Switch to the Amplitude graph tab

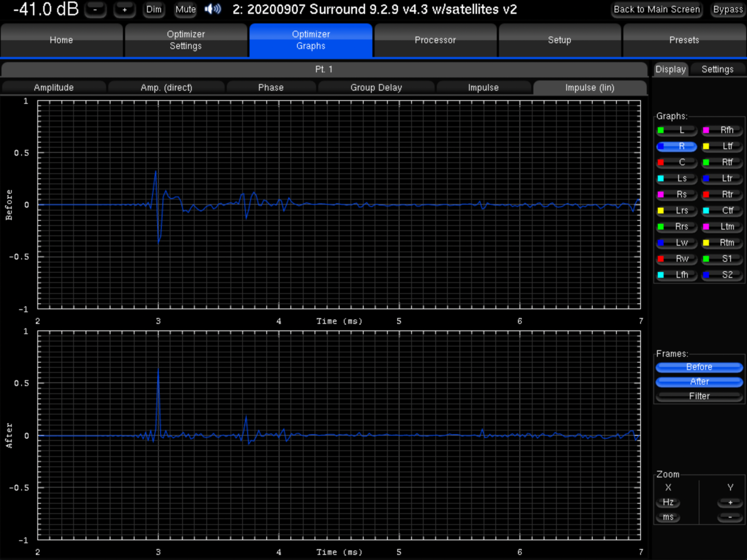pyautogui.click(x=54, y=88)
